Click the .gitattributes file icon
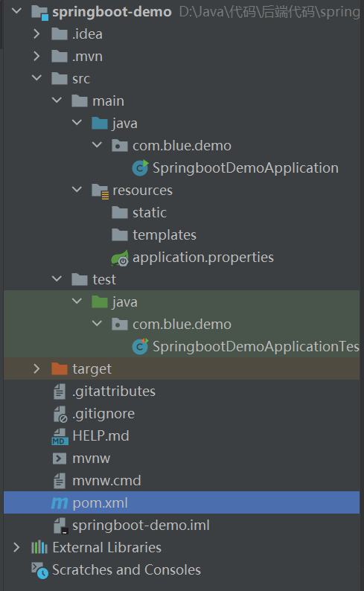This screenshot has height=591, width=364. coord(59,392)
